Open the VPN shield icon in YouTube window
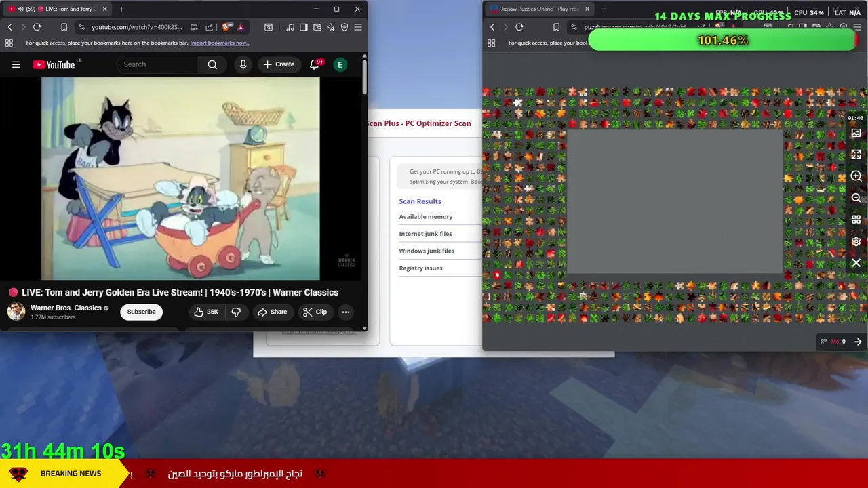The width and height of the screenshot is (868, 488). pos(344,27)
